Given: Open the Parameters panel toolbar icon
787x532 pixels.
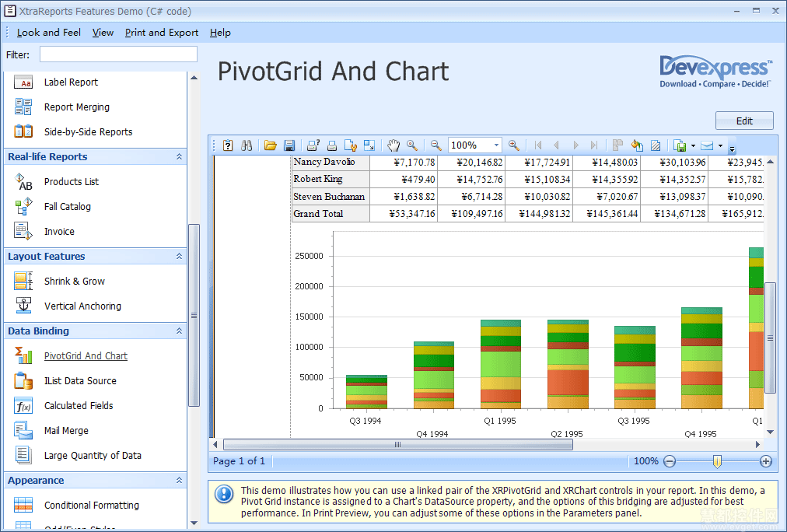Looking at the screenshot, I should 228,145.
